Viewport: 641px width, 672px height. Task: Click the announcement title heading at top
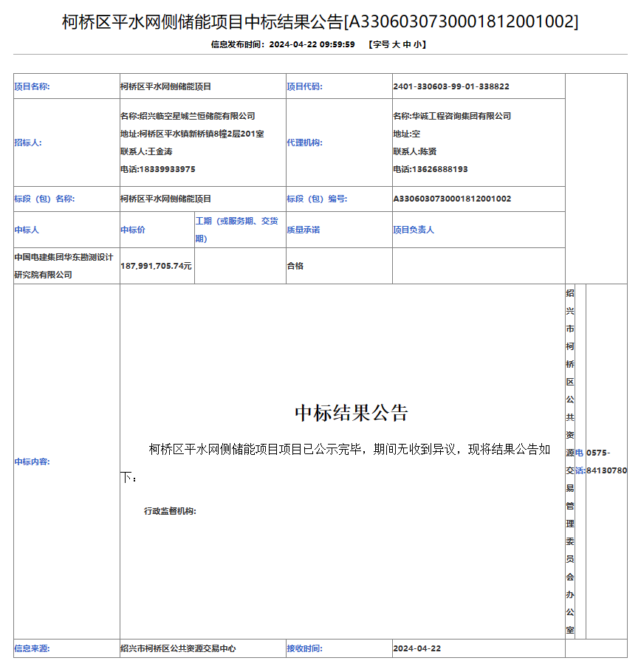(320, 21)
